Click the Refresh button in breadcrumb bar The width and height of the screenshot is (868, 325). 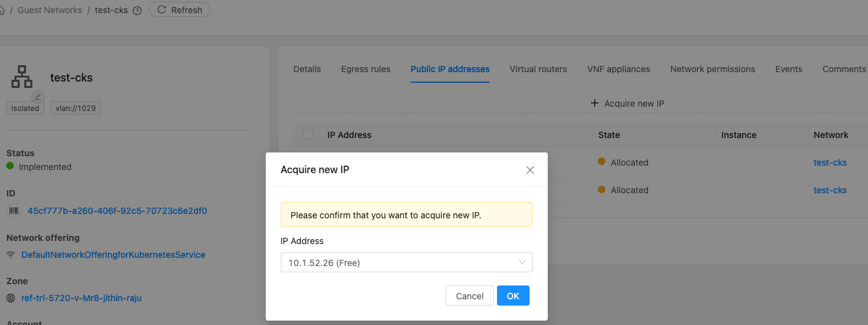(x=179, y=10)
